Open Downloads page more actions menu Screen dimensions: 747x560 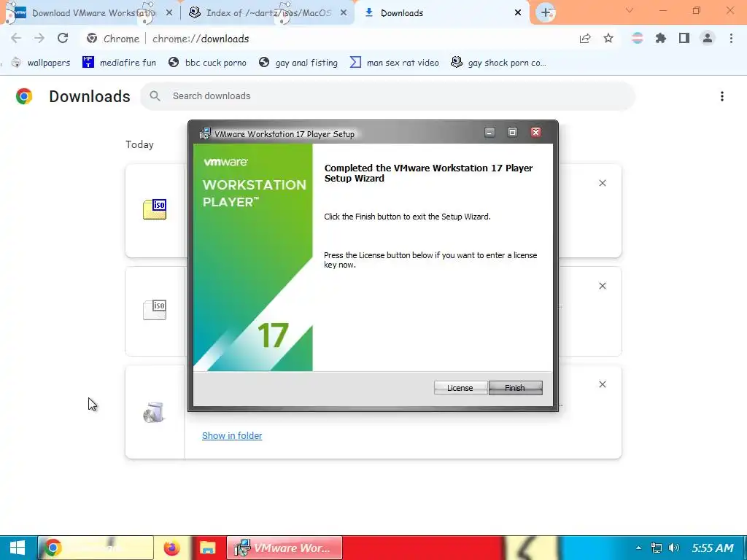(722, 96)
